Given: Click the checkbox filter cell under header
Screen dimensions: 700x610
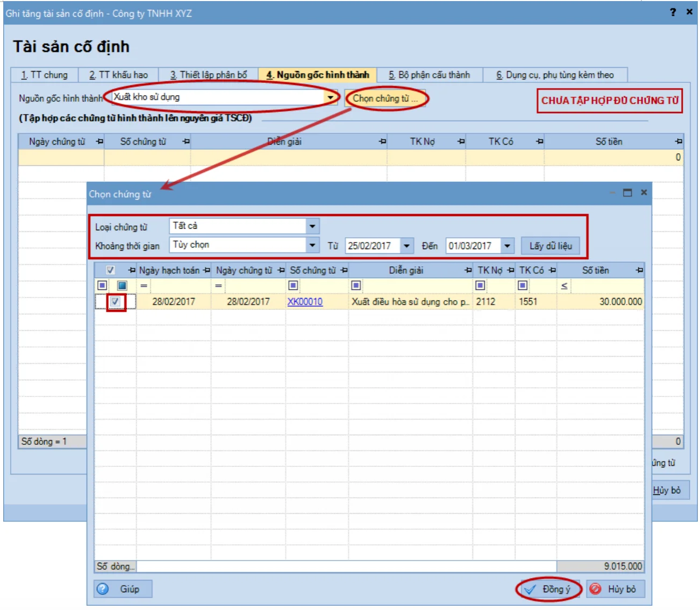Looking at the screenshot, I should click(122, 286).
